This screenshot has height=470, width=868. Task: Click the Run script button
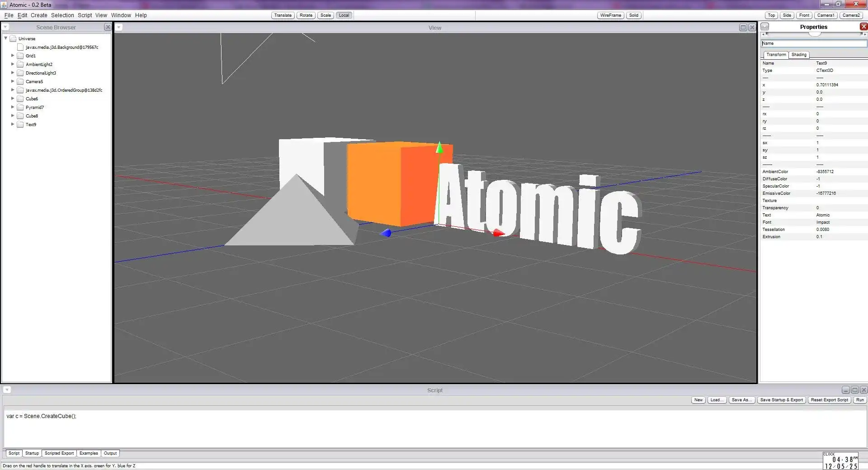click(x=860, y=400)
